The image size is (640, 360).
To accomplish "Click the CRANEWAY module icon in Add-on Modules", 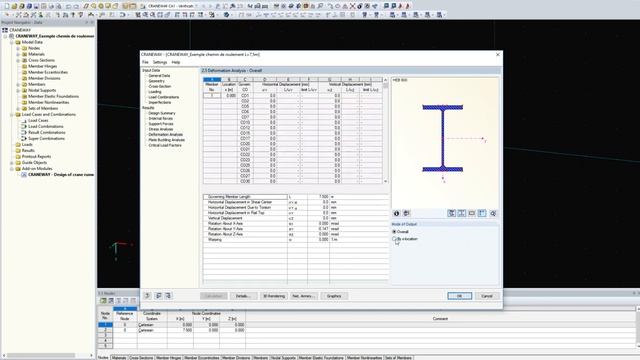I will point(24,174).
